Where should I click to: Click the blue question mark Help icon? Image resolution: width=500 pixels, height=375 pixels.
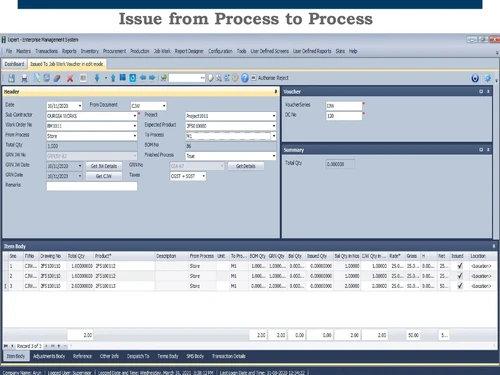[x=245, y=78]
